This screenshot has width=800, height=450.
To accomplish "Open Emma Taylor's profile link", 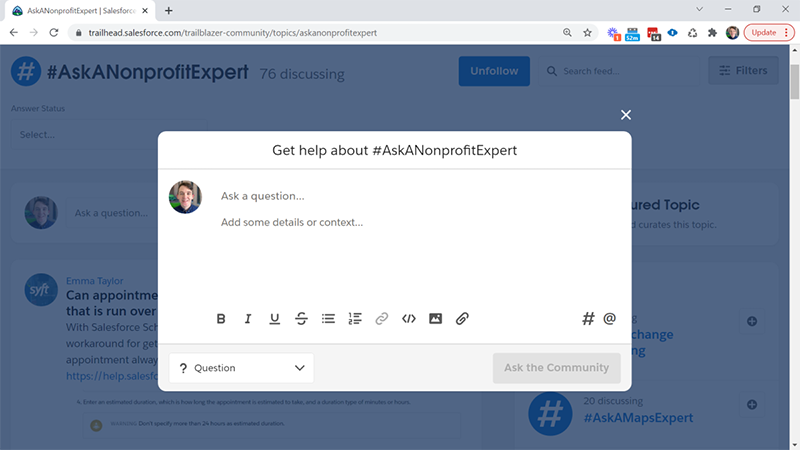I will (x=94, y=281).
